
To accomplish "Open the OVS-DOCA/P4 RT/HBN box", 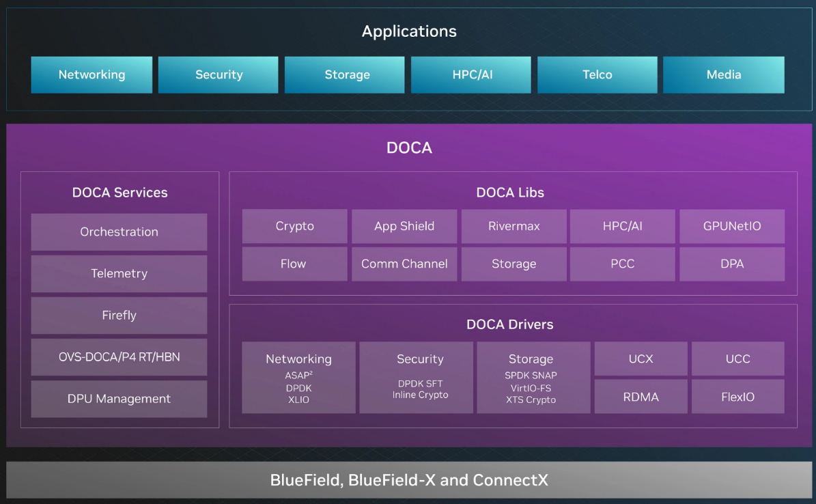I will tap(119, 357).
